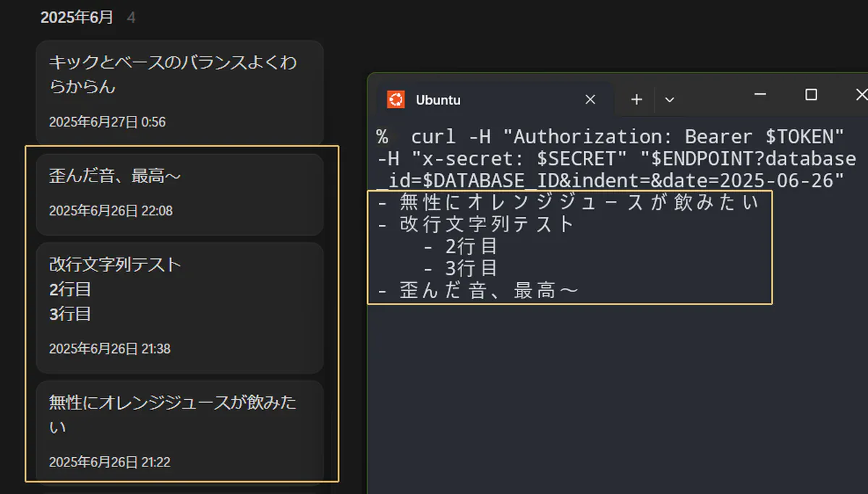This screenshot has width=868, height=494.
Task: Close the Ubuntu tab with its X
Action: pyautogui.click(x=590, y=99)
